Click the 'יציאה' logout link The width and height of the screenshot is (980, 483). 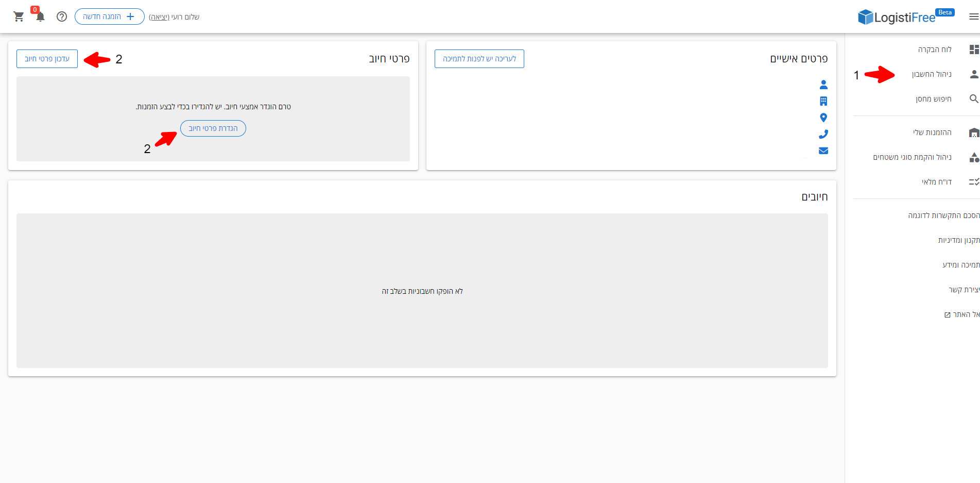point(159,17)
